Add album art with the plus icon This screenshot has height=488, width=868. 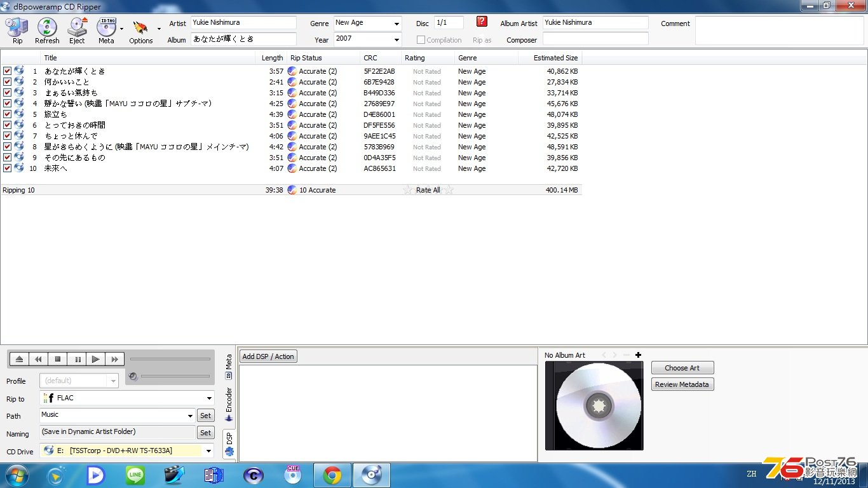(638, 355)
